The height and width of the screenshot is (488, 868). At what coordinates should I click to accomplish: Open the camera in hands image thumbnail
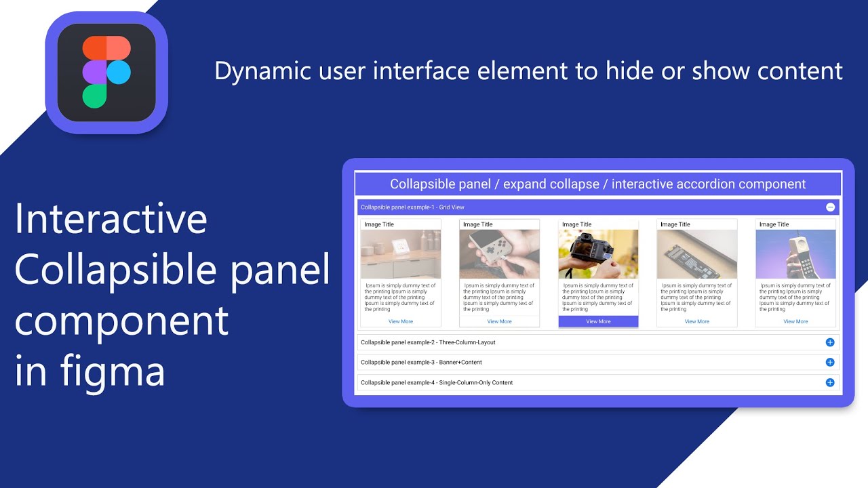(598, 254)
